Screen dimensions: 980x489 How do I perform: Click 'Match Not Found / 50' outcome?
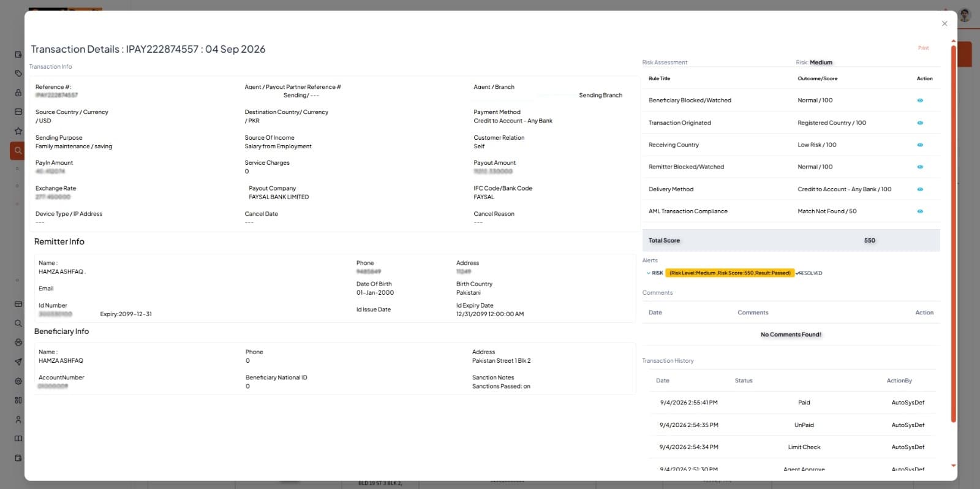coord(827,211)
